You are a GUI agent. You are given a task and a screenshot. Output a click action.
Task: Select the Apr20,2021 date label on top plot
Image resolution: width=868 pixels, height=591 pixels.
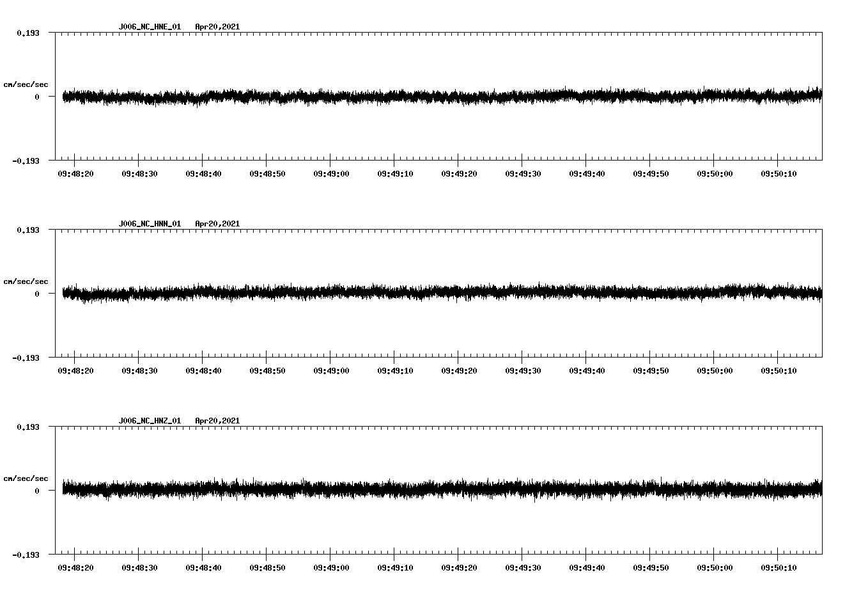point(217,27)
